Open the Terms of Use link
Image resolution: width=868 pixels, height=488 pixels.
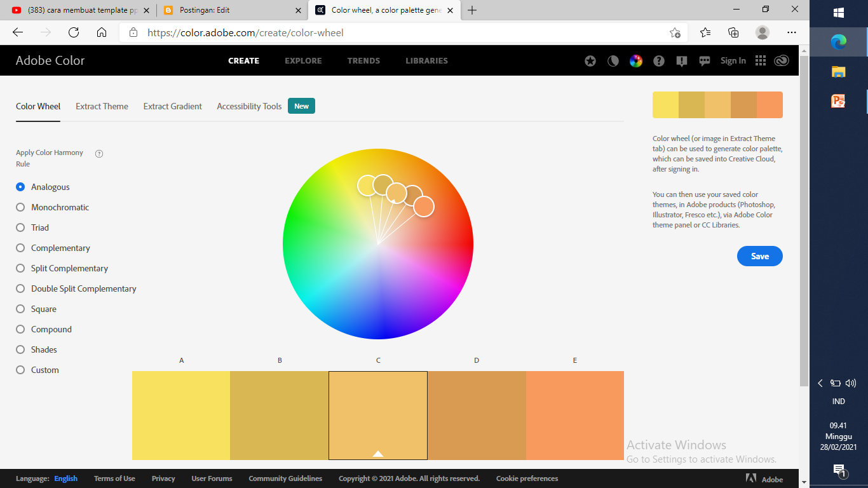point(114,478)
